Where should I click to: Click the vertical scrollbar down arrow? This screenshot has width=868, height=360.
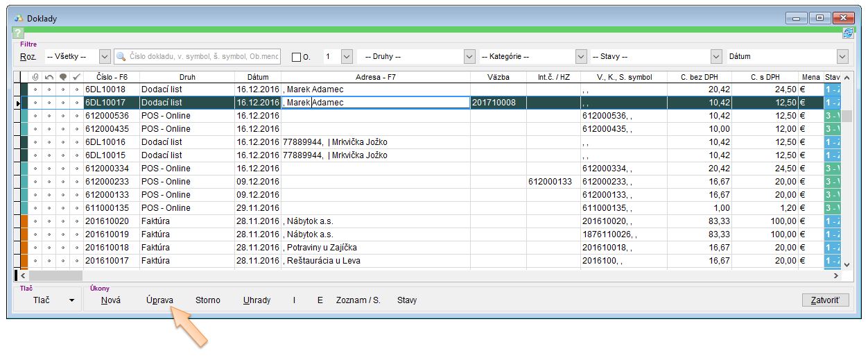[847, 264]
